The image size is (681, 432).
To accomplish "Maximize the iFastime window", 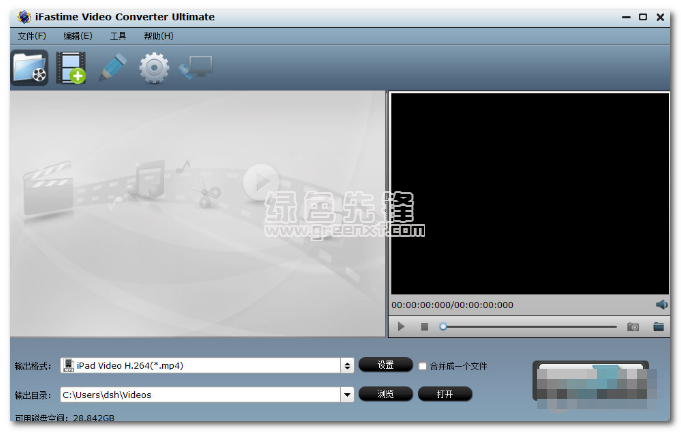I will point(643,17).
